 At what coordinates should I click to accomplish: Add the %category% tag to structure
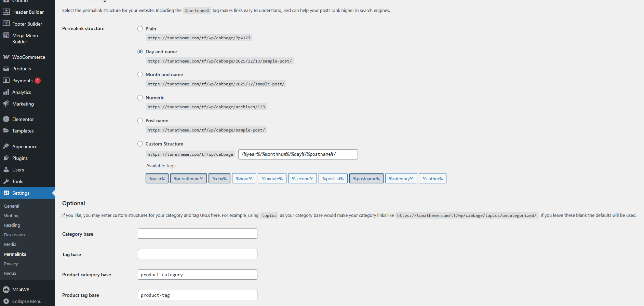[401, 179]
